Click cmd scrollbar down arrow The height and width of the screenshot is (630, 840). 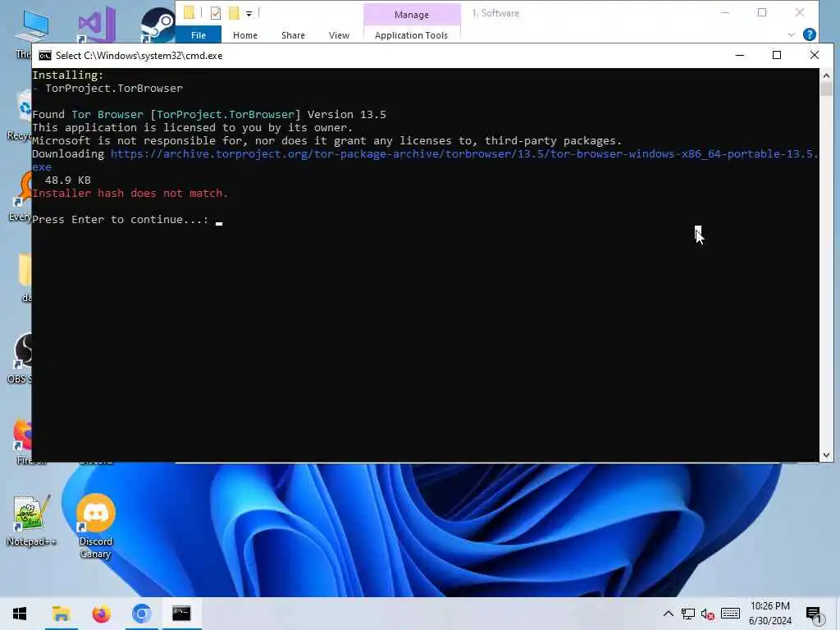point(825,454)
